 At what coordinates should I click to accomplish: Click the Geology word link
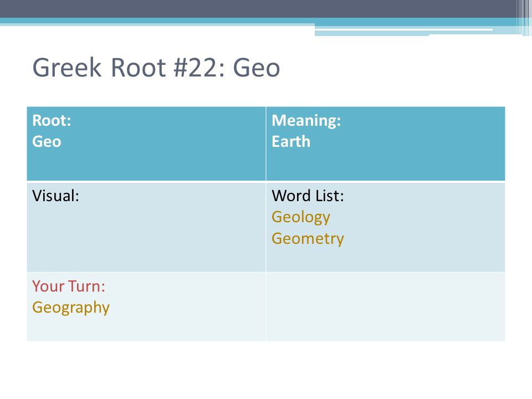pos(300,217)
